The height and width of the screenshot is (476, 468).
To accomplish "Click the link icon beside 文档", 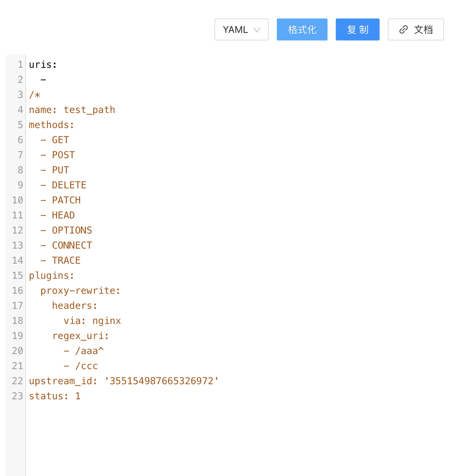I will tap(404, 30).
